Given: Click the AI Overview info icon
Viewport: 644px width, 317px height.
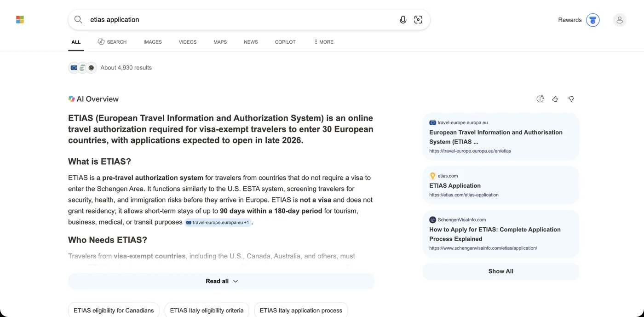Looking at the screenshot, I should pyautogui.click(x=540, y=99).
